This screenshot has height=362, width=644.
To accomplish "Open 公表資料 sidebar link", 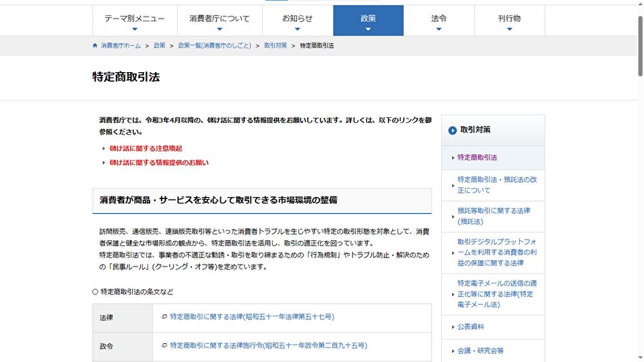I will click(471, 327).
